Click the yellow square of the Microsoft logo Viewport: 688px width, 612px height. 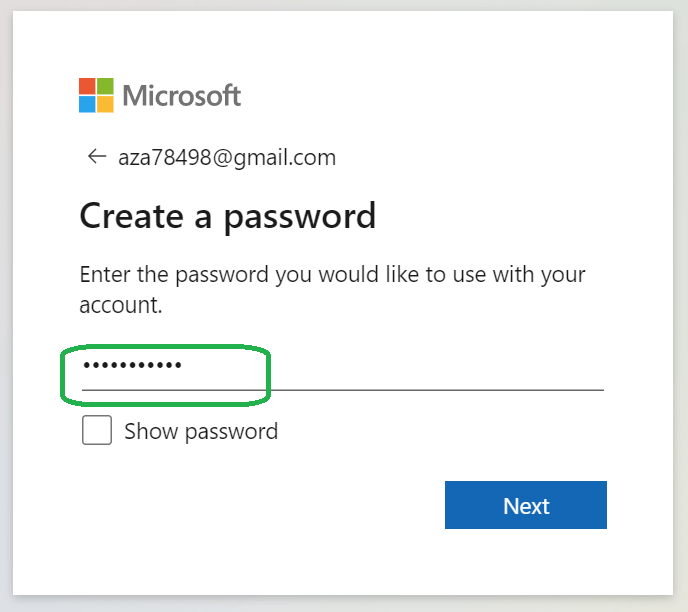[105, 104]
